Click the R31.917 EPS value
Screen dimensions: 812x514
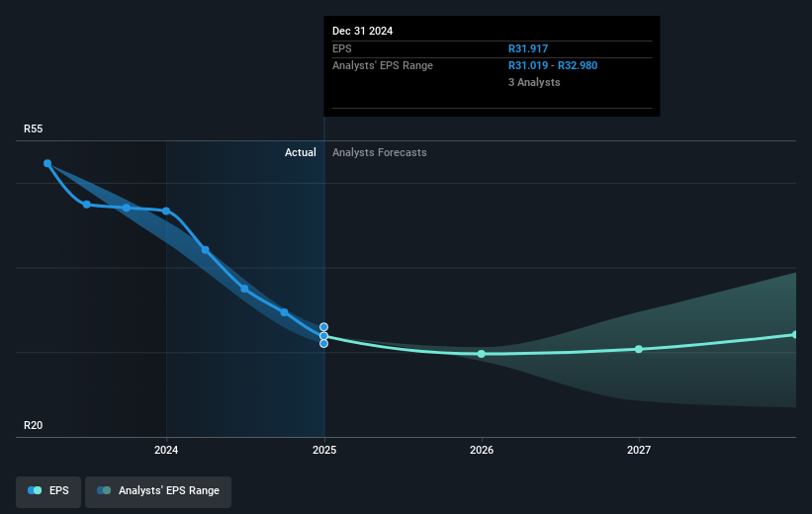point(528,48)
